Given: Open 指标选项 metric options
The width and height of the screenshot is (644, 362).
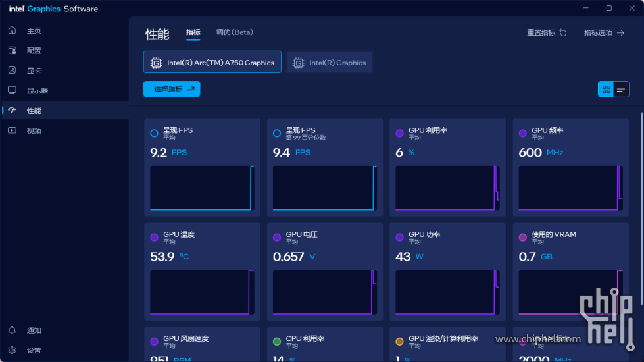Looking at the screenshot, I should pyautogui.click(x=604, y=32).
